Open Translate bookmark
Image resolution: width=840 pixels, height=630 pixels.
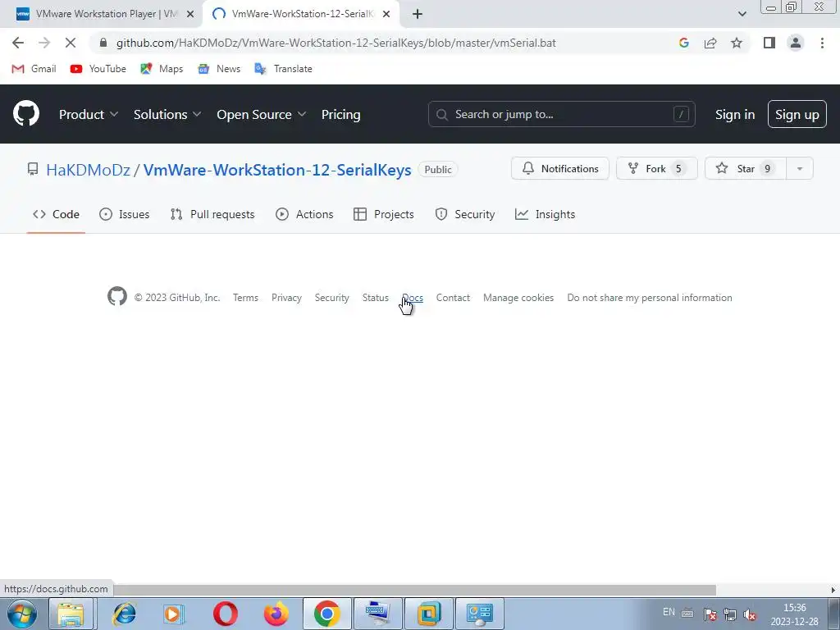click(x=283, y=69)
